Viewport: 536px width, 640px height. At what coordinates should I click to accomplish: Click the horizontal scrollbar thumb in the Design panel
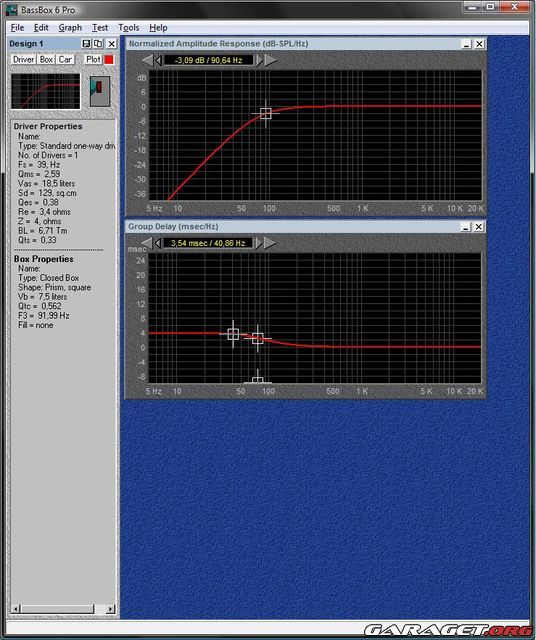tap(57, 609)
